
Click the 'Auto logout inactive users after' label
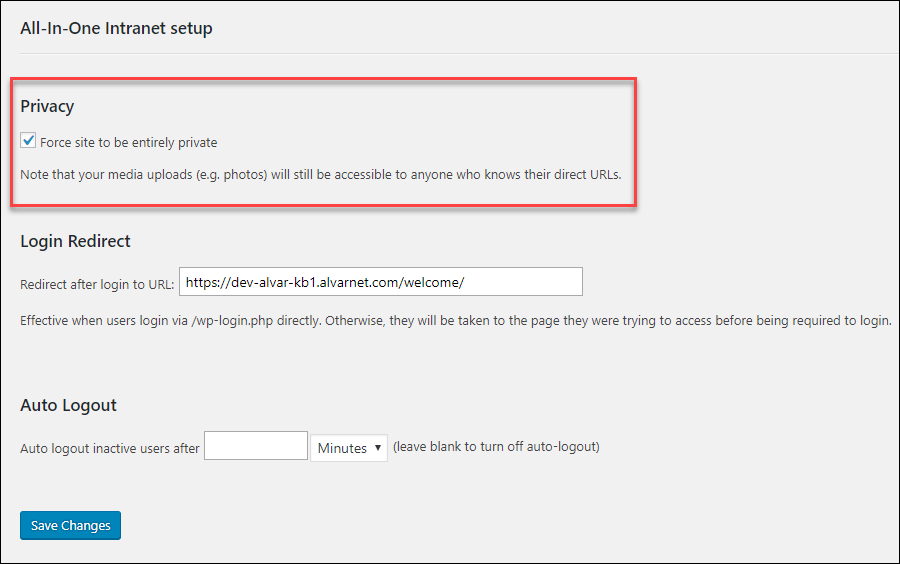110,449
